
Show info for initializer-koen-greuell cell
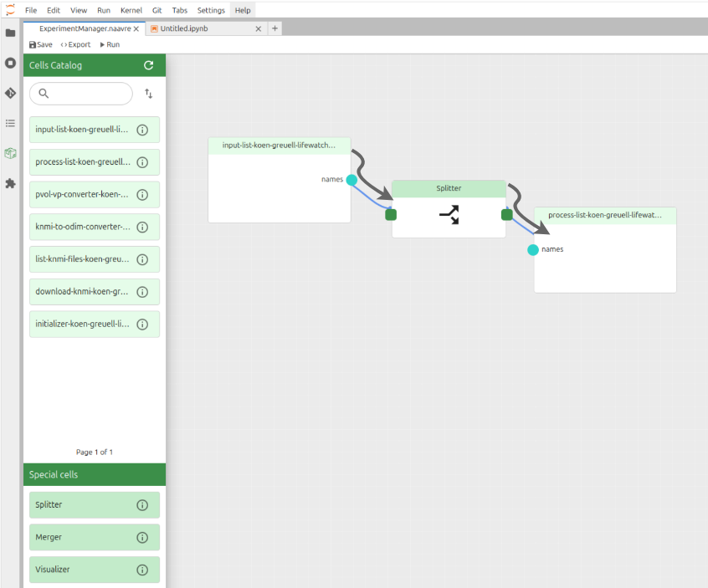coord(142,325)
